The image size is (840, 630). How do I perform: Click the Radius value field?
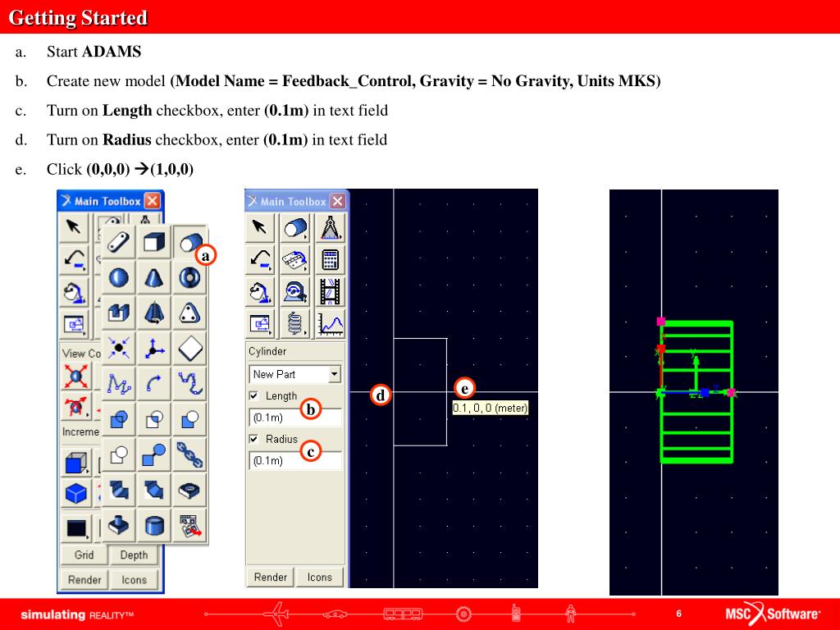tap(295, 461)
